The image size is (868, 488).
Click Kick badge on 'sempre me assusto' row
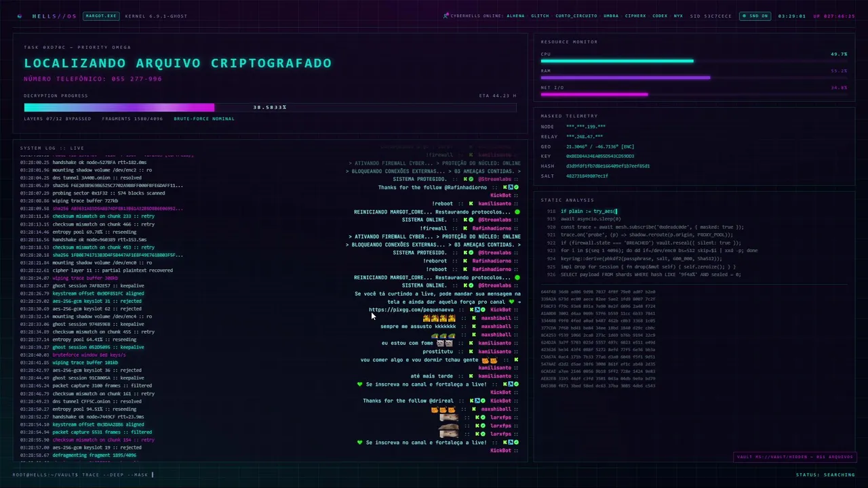473,326
